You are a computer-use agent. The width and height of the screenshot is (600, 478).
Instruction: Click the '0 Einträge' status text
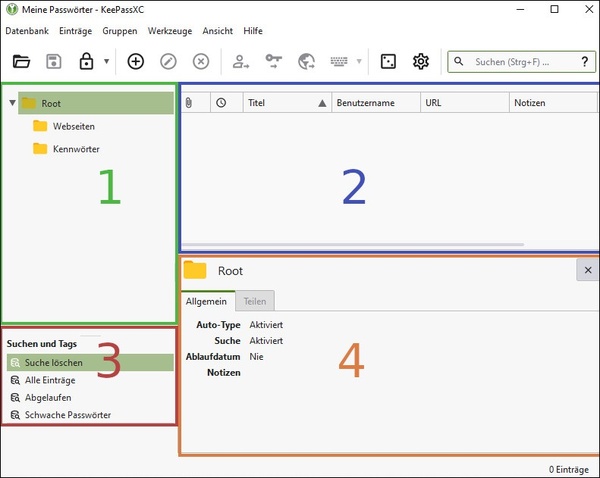click(569, 469)
